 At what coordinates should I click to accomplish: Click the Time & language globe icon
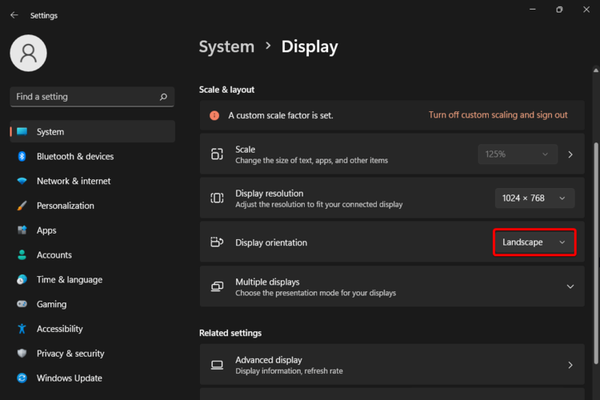(x=22, y=279)
